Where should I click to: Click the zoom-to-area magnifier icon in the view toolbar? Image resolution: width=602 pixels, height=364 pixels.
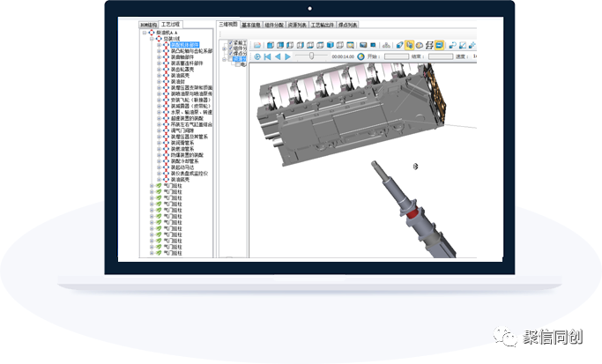tap(350, 45)
